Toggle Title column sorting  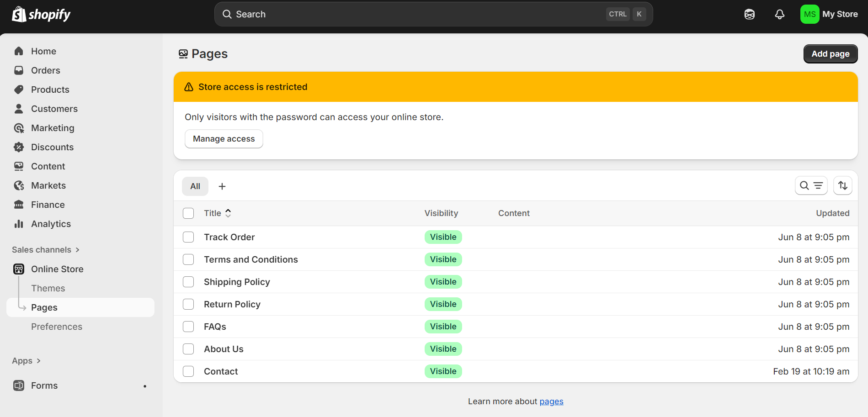(x=218, y=213)
